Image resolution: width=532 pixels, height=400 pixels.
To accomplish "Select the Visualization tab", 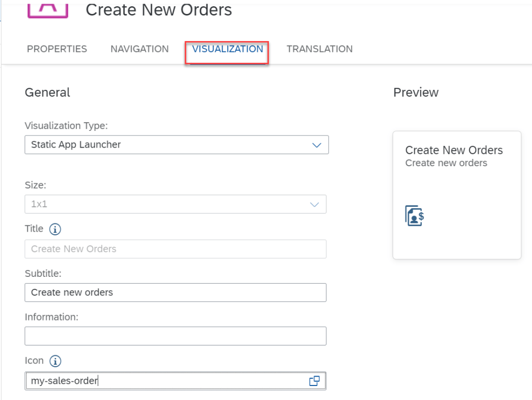I will click(x=227, y=49).
